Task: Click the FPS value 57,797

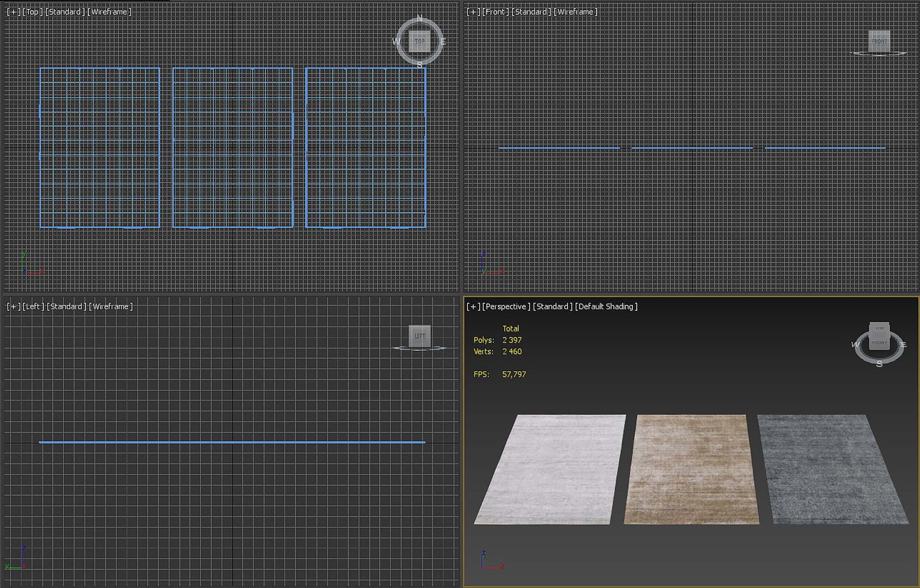Action: tap(514, 375)
